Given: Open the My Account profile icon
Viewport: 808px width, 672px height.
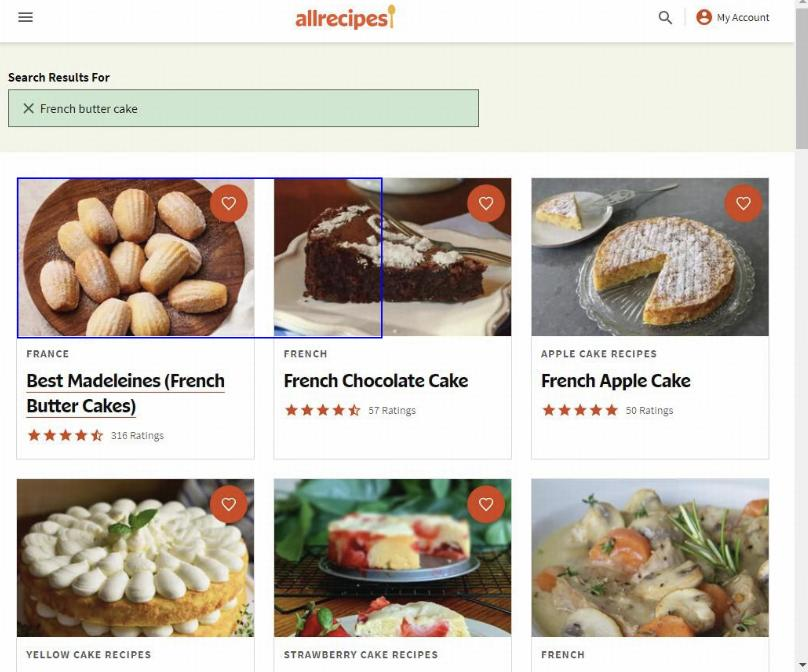Looking at the screenshot, I should click(703, 17).
